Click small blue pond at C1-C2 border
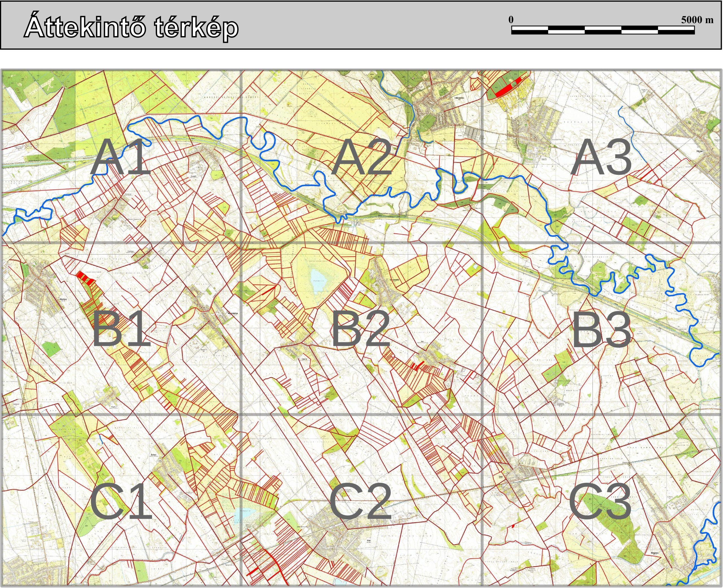This screenshot has height=588, width=723. pyautogui.click(x=238, y=515)
